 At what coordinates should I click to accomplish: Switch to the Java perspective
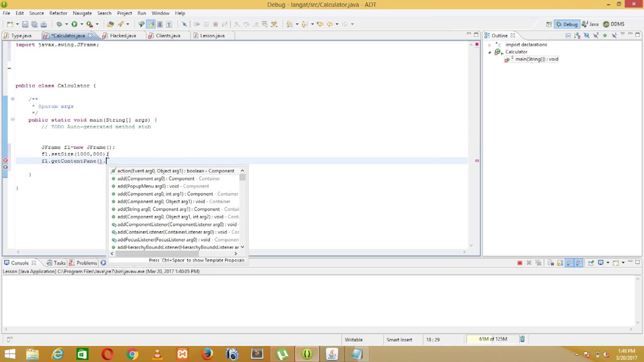(x=590, y=24)
